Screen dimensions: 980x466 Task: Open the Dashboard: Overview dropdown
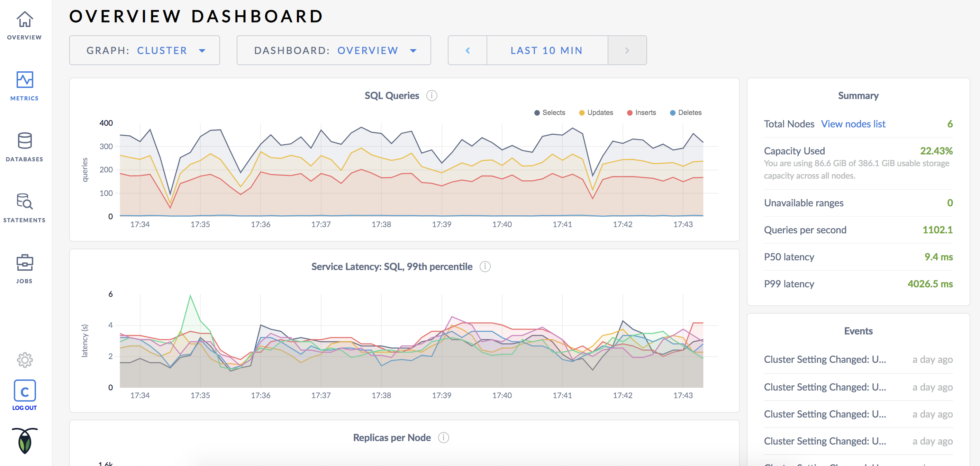(334, 50)
